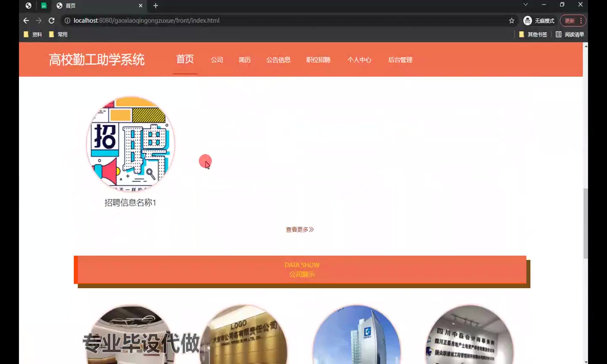This screenshot has height=364, width=607.
Task: Click the 招聘信息名称1 label
Action: point(130,203)
